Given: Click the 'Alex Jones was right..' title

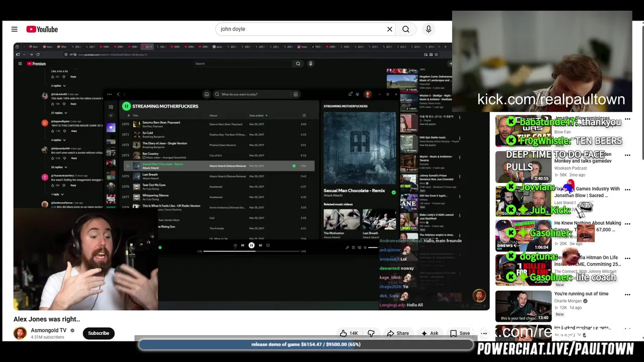Looking at the screenshot, I should tap(47, 319).
